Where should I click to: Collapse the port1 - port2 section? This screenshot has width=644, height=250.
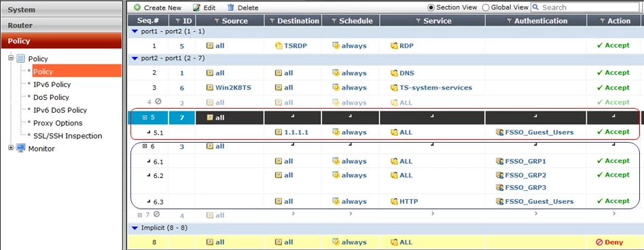(x=135, y=31)
